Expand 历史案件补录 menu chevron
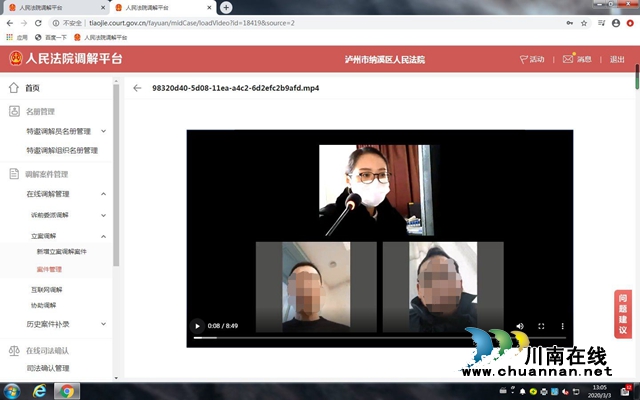Screen dimensions: 640x400 coord(103,324)
